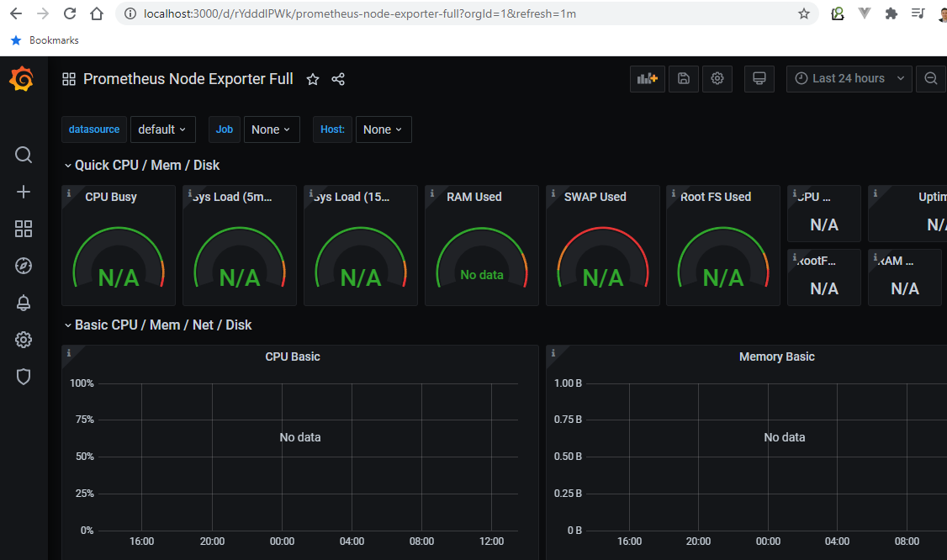Open the media control playlist icon

click(918, 13)
